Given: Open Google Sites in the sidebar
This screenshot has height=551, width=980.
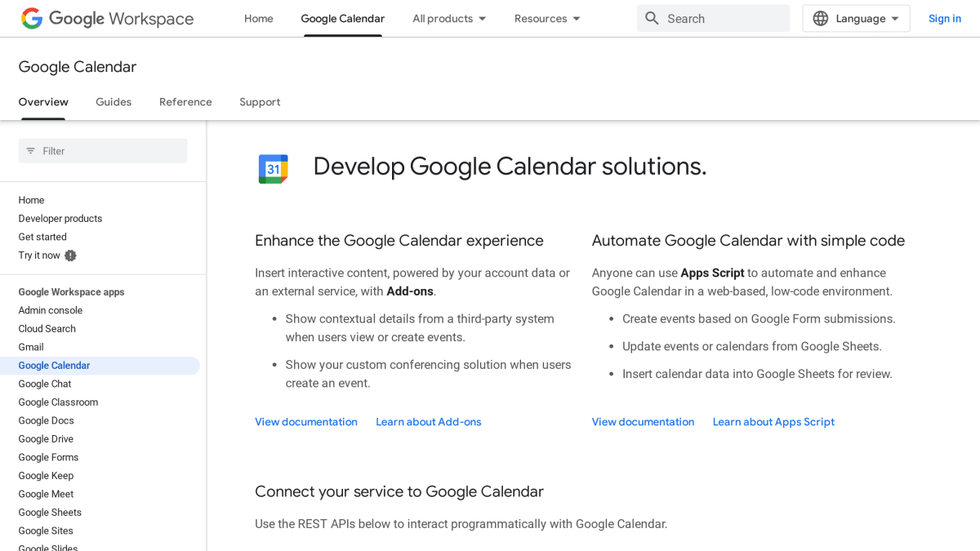Looking at the screenshot, I should pyautogui.click(x=47, y=531).
